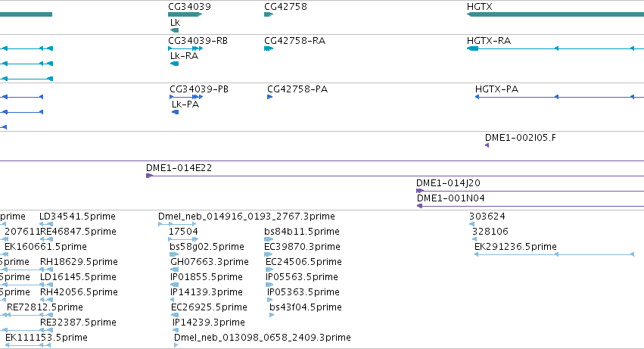Click protein Lk-PA
This screenshot has width=644, height=349.
[x=185, y=104]
